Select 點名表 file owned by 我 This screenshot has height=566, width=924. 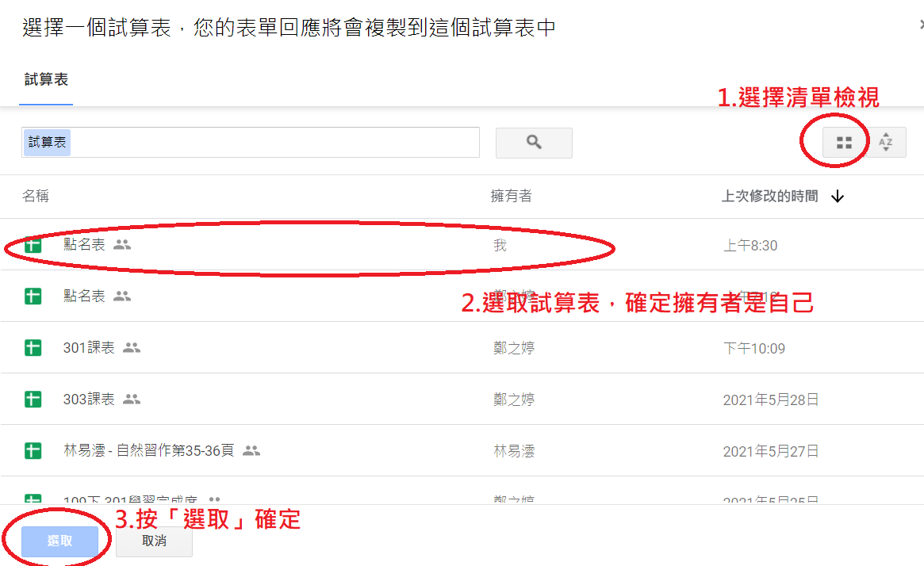point(84,244)
